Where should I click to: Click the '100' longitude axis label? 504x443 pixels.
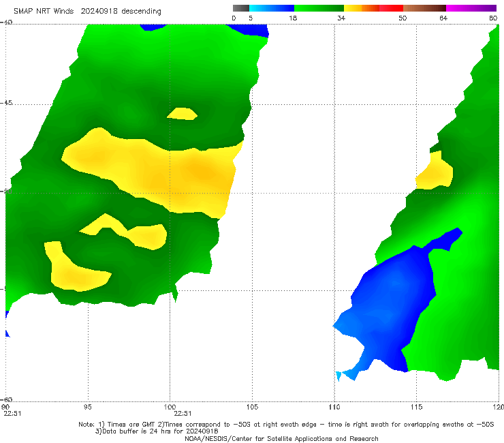click(x=170, y=407)
